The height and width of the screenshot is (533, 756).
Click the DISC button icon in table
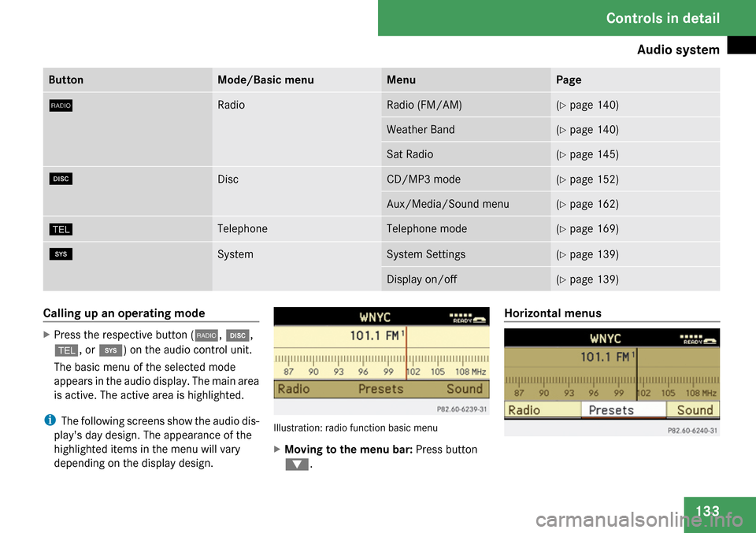pos(61,179)
